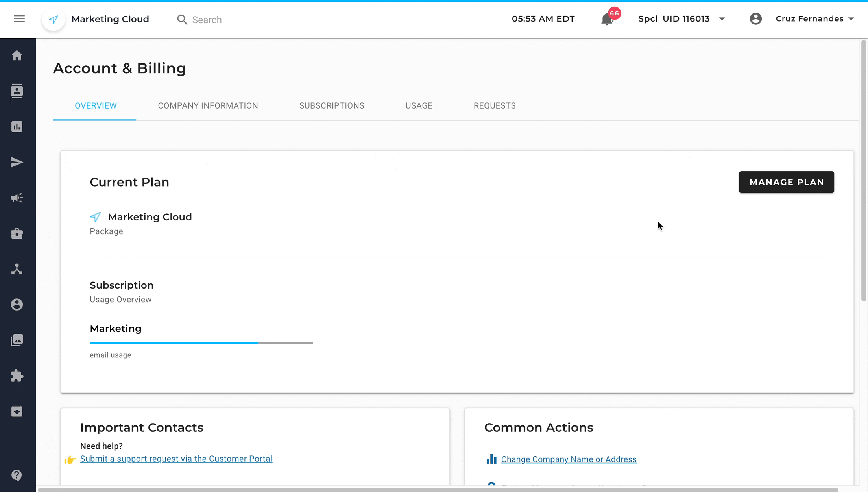
Task: Open the hamburger navigation menu
Action: click(19, 19)
